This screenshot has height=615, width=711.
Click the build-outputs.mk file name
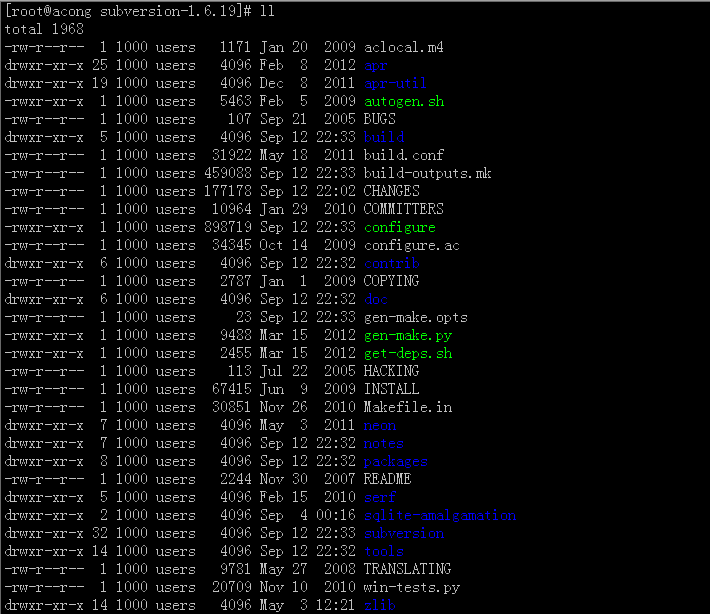[x=428, y=173]
